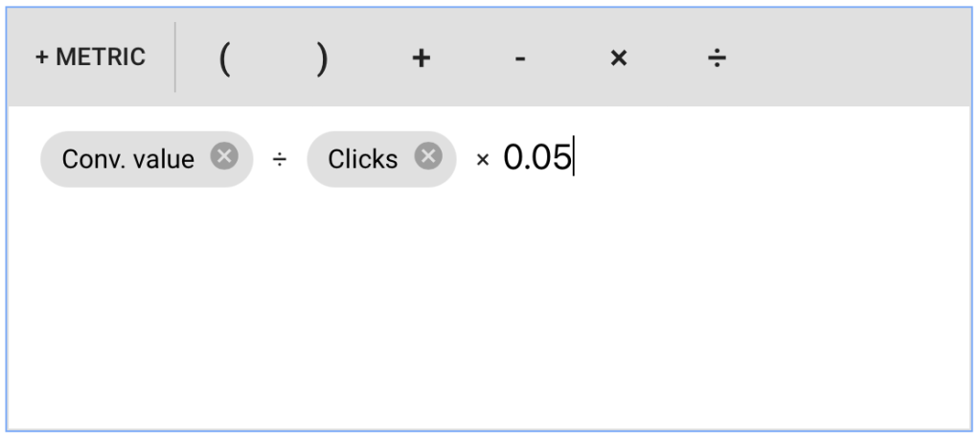Image resolution: width=980 pixels, height=440 pixels.
Task: Select the Clicks chip label
Action: pos(363,159)
